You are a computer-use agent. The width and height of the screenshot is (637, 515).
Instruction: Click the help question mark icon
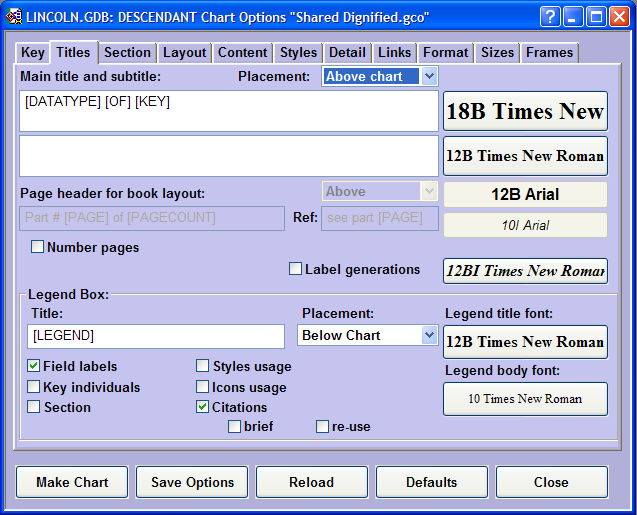click(x=551, y=16)
